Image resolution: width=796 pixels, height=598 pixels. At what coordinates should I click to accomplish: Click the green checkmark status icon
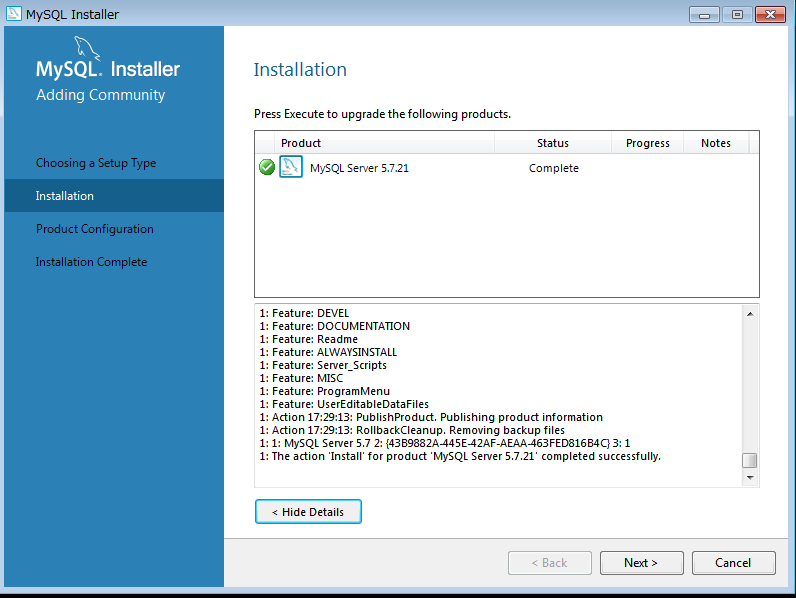(x=267, y=167)
